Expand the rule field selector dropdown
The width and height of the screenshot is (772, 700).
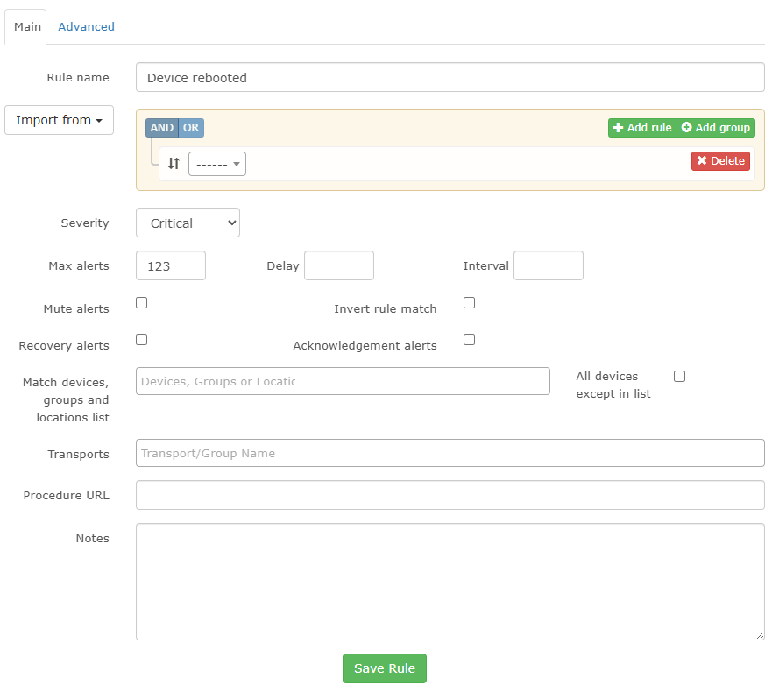(217, 165)
